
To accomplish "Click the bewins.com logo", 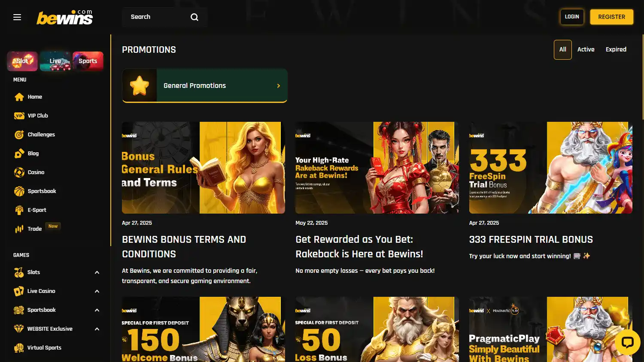I will pyautogui.click(x=65, y=17).
